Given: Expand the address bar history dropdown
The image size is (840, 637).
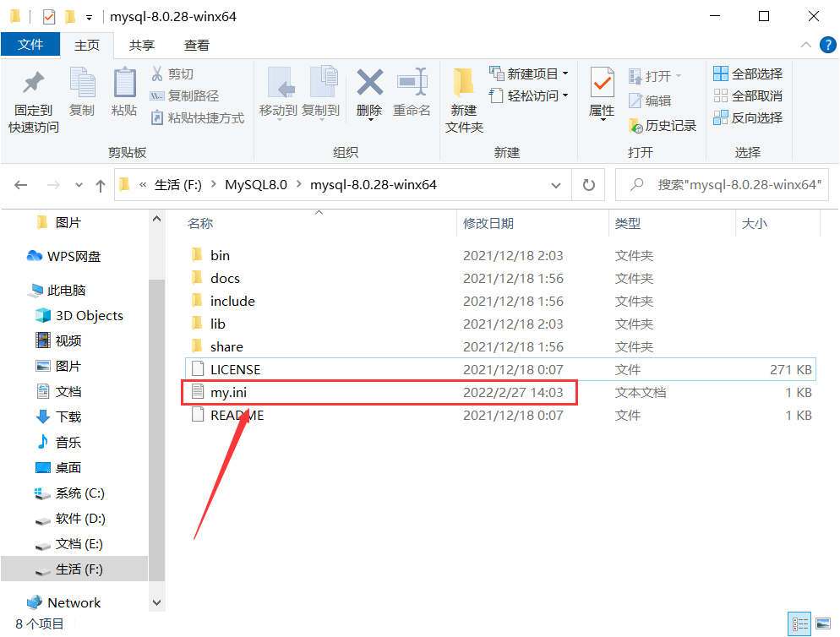Looking at the screenshot, I should 556,185.
